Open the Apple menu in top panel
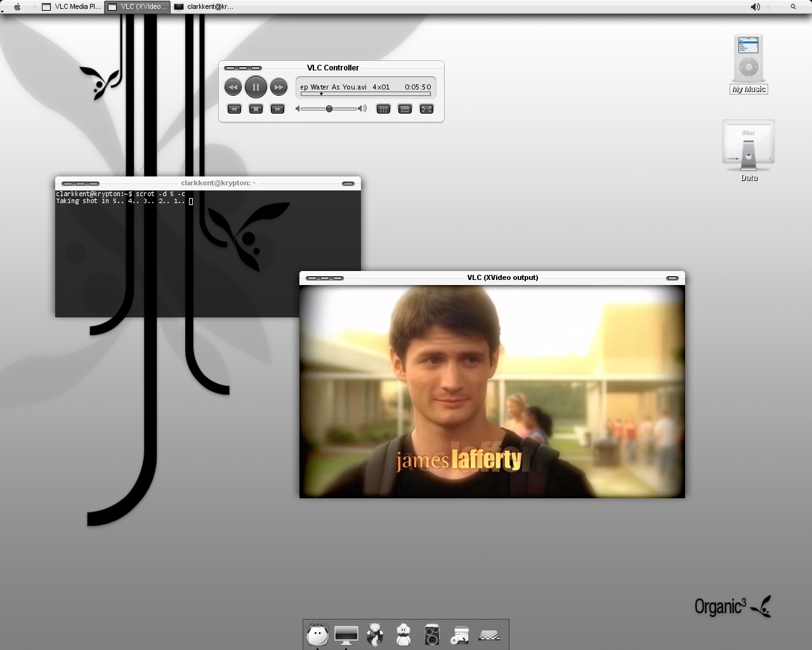The width and height of the screenshot is (812, 650). coord(17,6)
